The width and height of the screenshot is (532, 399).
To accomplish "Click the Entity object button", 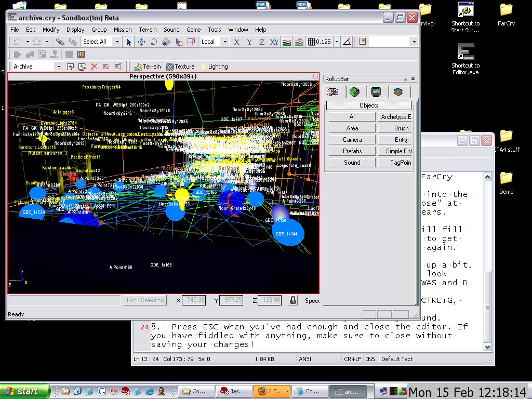I will [395, 140].
